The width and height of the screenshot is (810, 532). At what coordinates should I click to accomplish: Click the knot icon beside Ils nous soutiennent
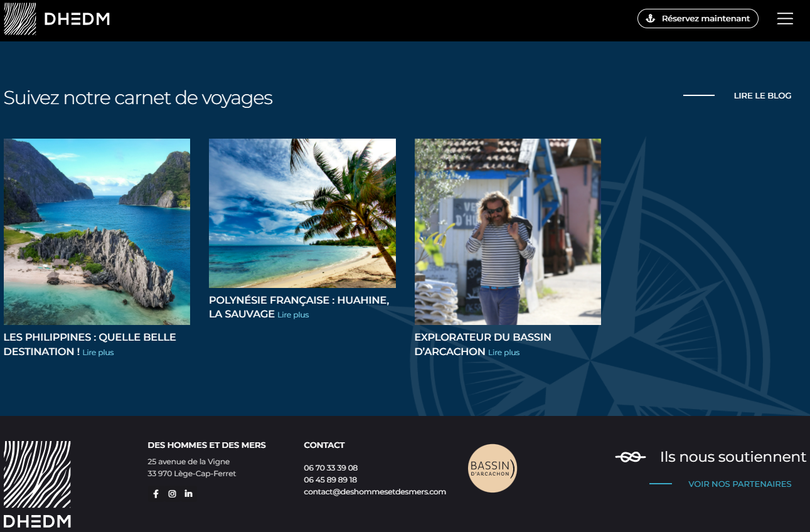point(631,457)
